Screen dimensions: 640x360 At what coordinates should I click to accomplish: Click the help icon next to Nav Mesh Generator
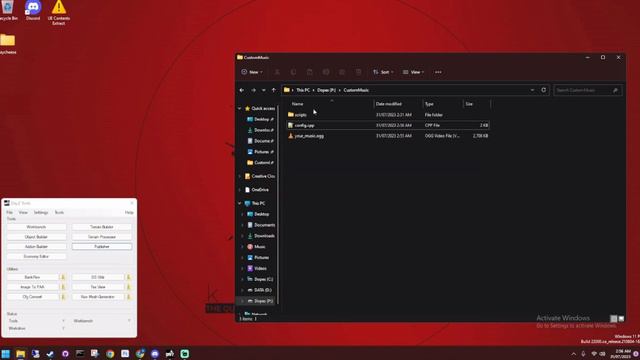tap(129, 297)
